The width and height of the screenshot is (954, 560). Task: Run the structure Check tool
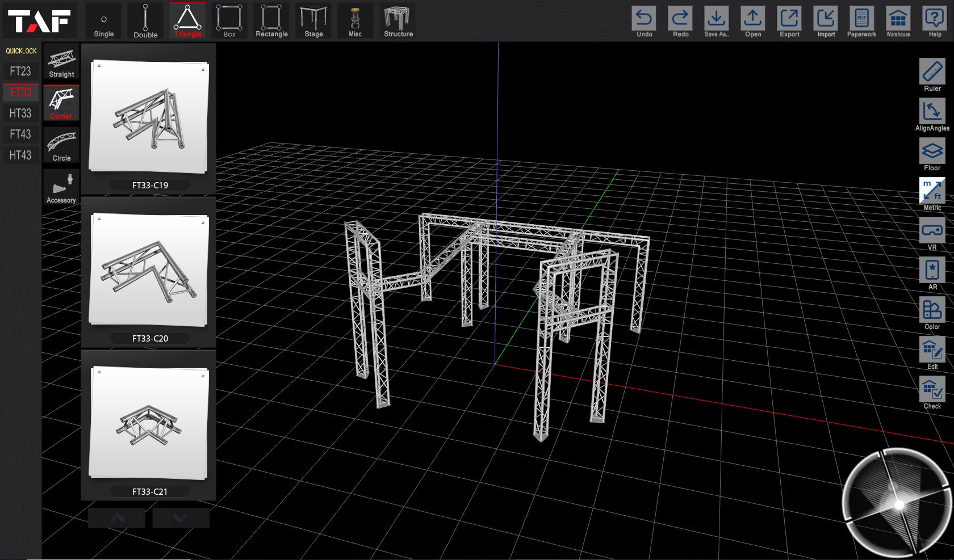932,389
